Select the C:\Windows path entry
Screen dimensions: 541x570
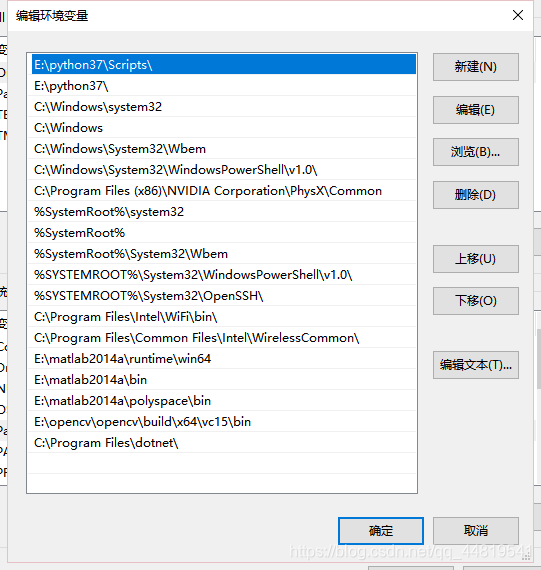point(222,128)
